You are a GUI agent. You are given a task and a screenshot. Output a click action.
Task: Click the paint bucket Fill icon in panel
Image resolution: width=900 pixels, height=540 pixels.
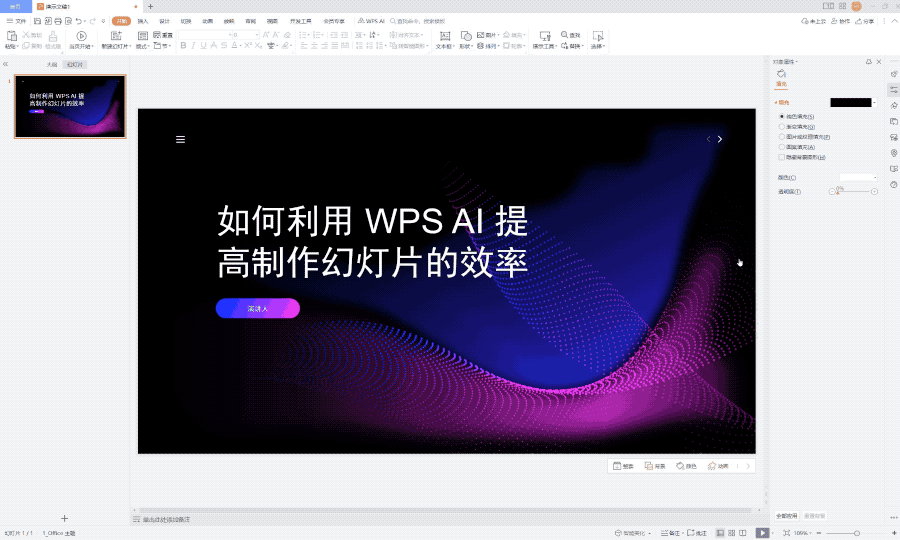[x=781, y=73]
